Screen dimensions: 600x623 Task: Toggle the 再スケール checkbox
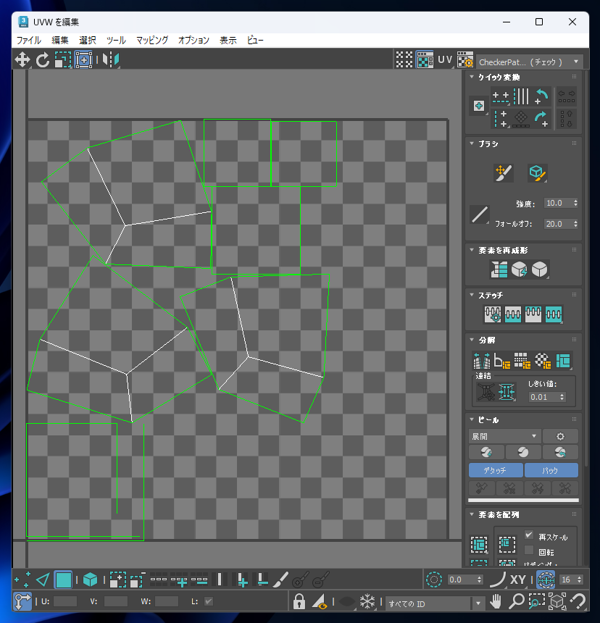pos(529,535)
